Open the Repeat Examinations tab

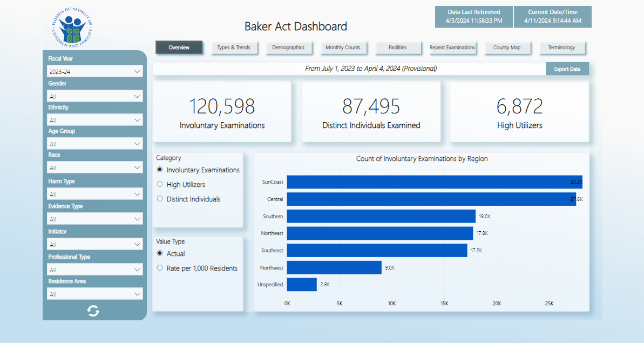coord(452,48)
